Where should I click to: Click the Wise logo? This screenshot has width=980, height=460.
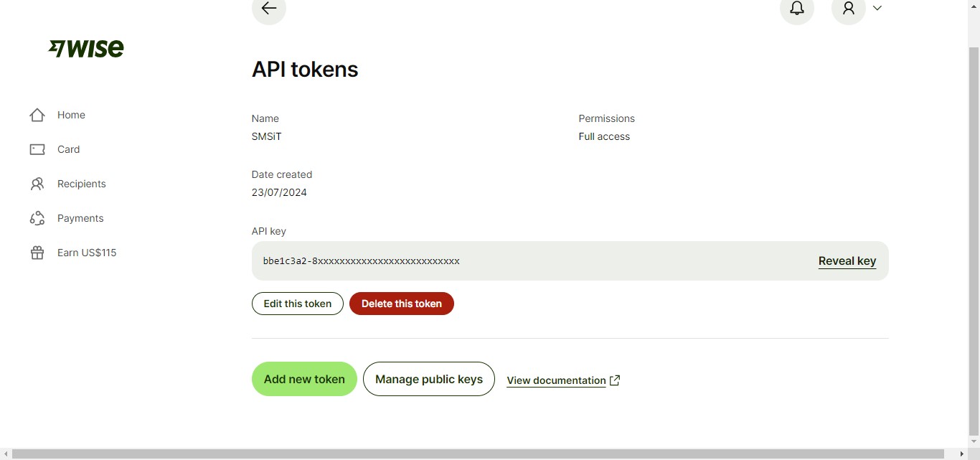pyautogui.click(x=86, y=48)
